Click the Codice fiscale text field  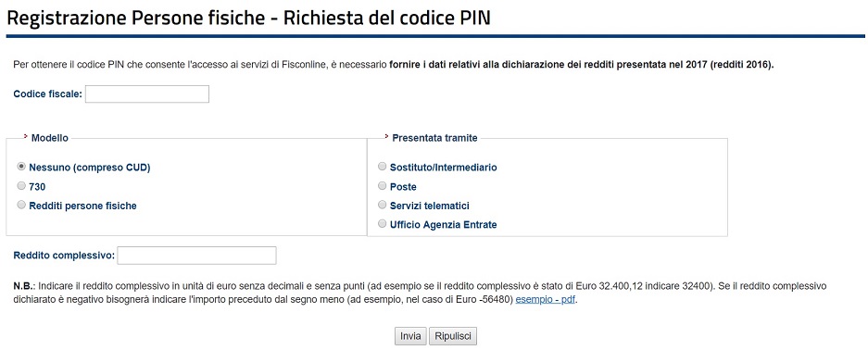click(147, 94)
